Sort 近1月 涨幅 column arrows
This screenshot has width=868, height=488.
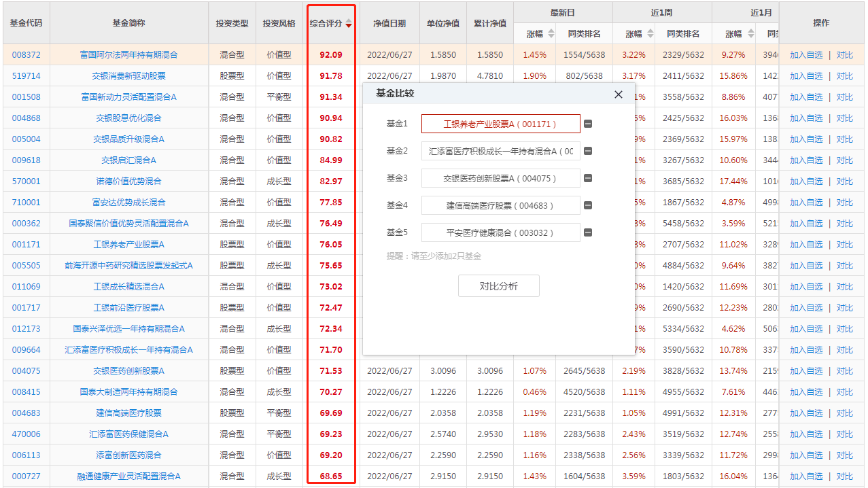pyautogui.click(x=750, y=33)
